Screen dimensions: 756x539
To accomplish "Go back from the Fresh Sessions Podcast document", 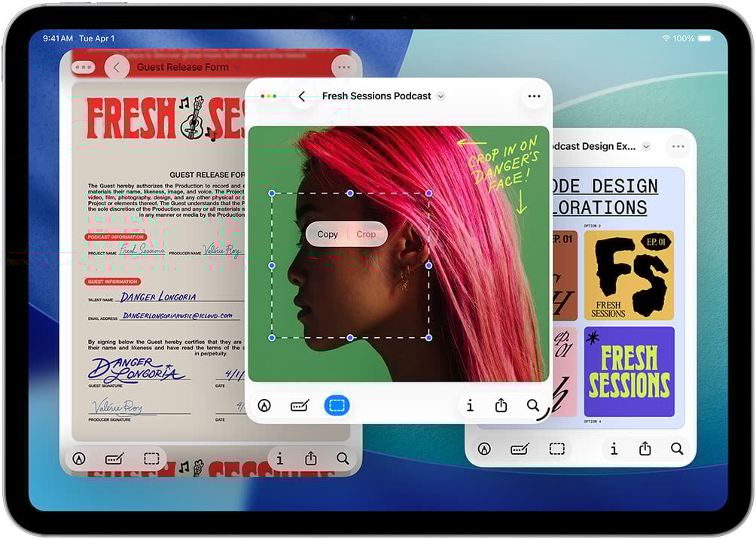I will click(302, 96).
